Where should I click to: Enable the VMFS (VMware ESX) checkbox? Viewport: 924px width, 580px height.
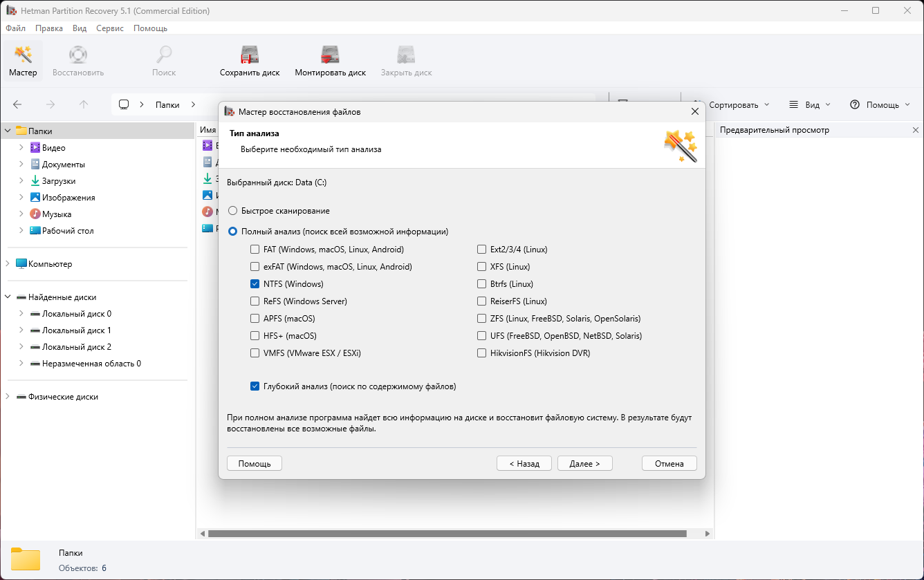[x=255, y=353]
